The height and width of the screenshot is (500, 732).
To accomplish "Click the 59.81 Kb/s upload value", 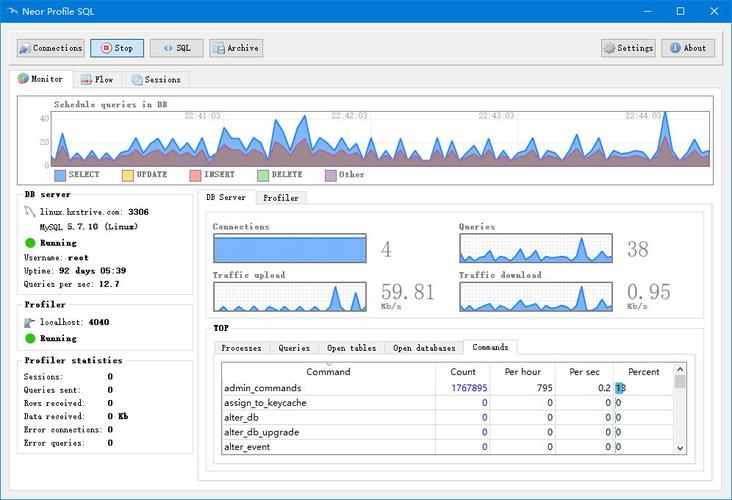I will click(408, 296).
